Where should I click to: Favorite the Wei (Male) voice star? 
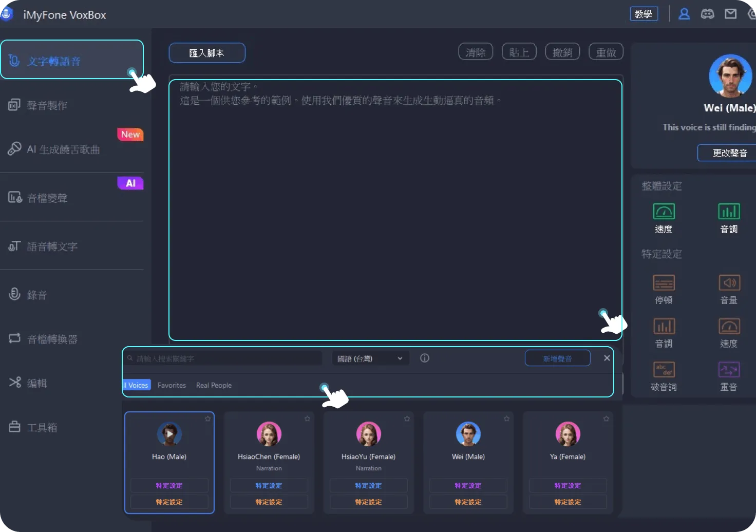(506, 419)
